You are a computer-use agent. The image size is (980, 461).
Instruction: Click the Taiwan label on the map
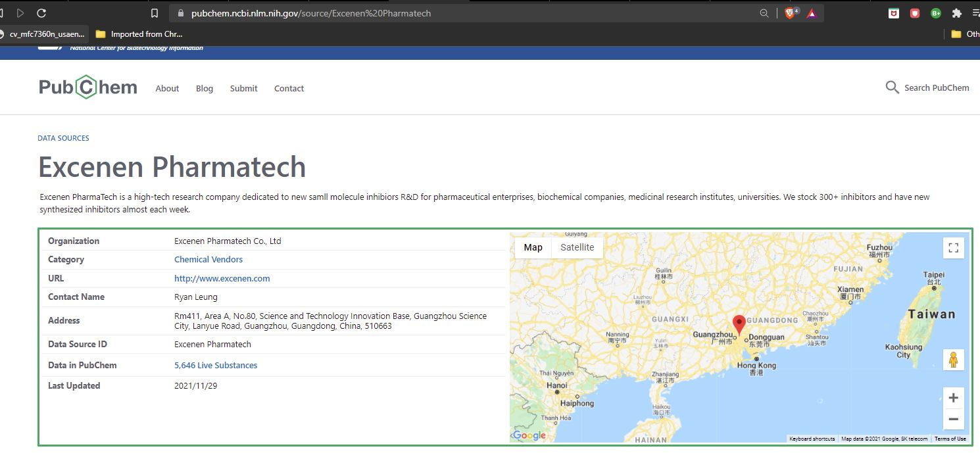(932, 314)
